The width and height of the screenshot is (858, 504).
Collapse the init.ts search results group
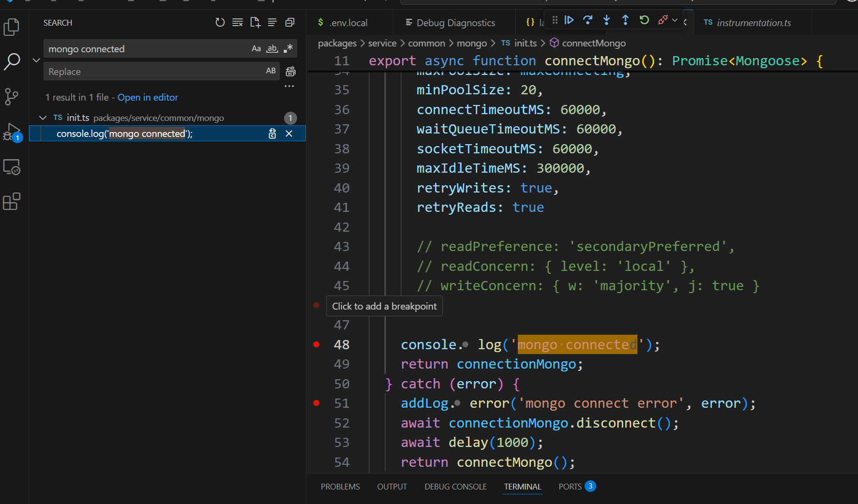43,118
